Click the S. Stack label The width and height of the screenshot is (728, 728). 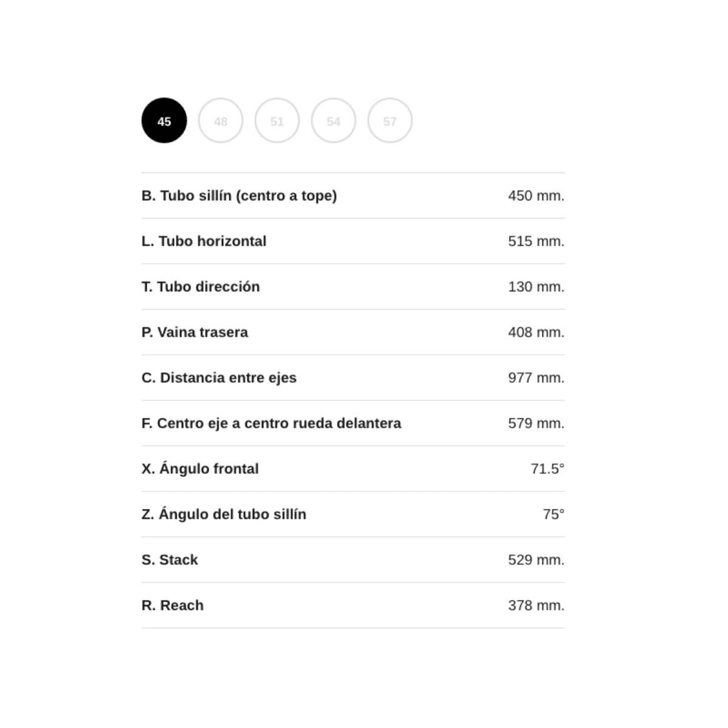point(170,560)
